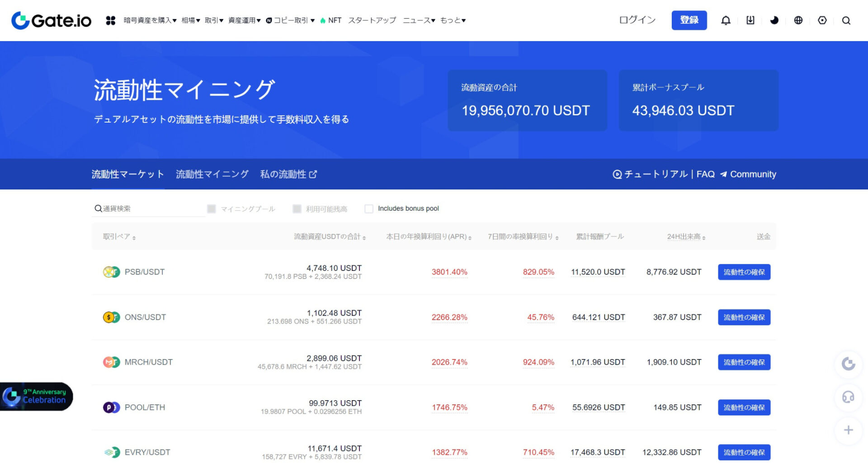Expand the ニュース dropdown menu

click(x=419, y=20)
